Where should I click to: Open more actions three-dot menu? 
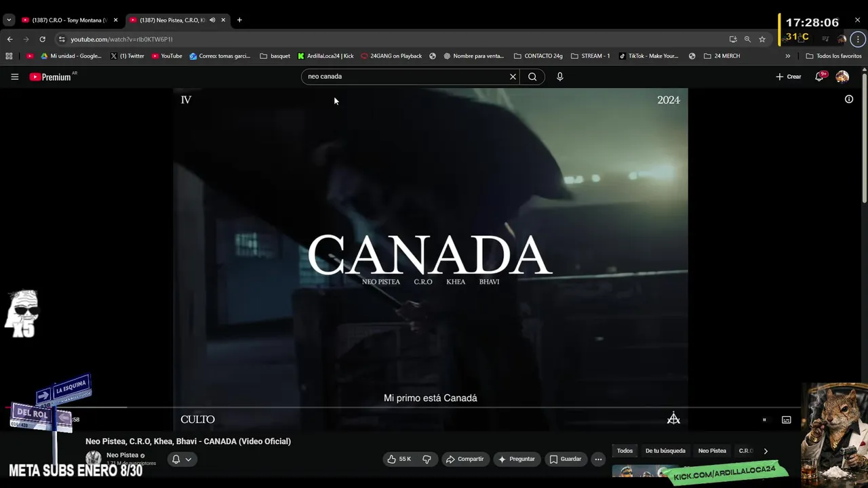[598, 459]
